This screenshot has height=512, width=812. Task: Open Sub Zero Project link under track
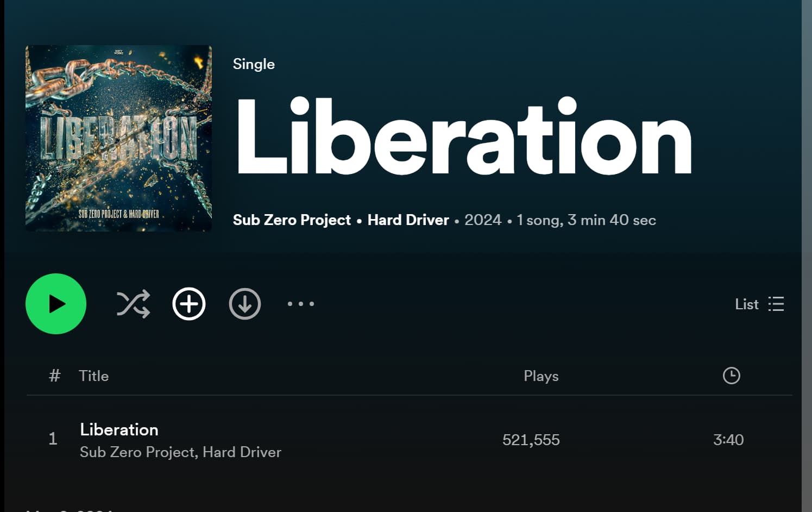[137, 452]
